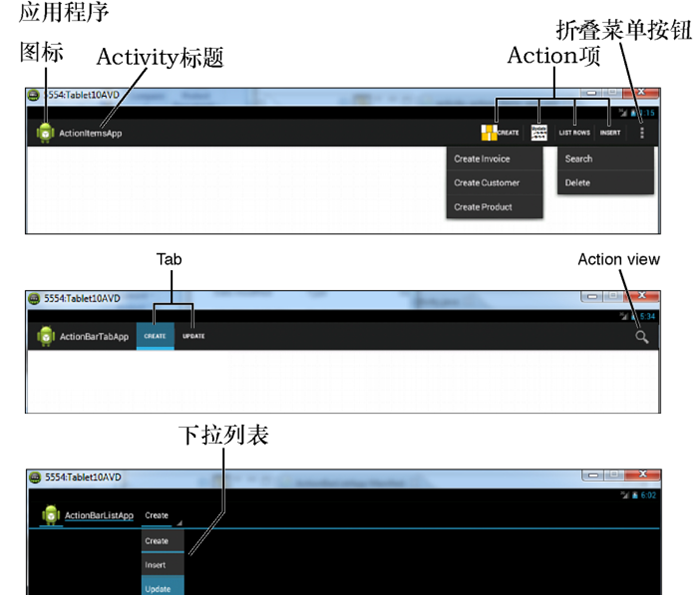Close the third emulator window
Image resolution: width=700 pixels, height=595 pixels.
tap(643, 474)
